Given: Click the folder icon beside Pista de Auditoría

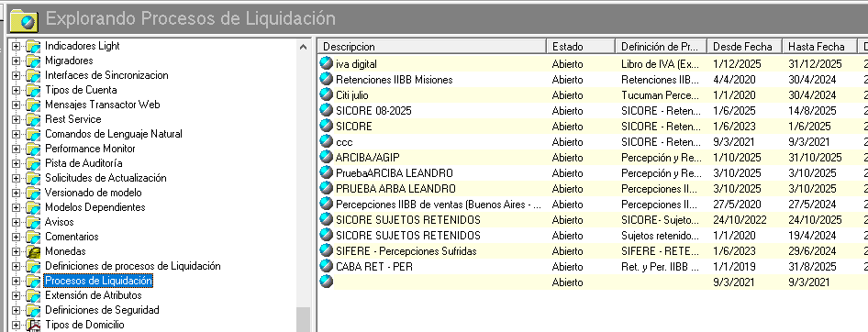Looking at the screenshot, I should tap(33, 164).
